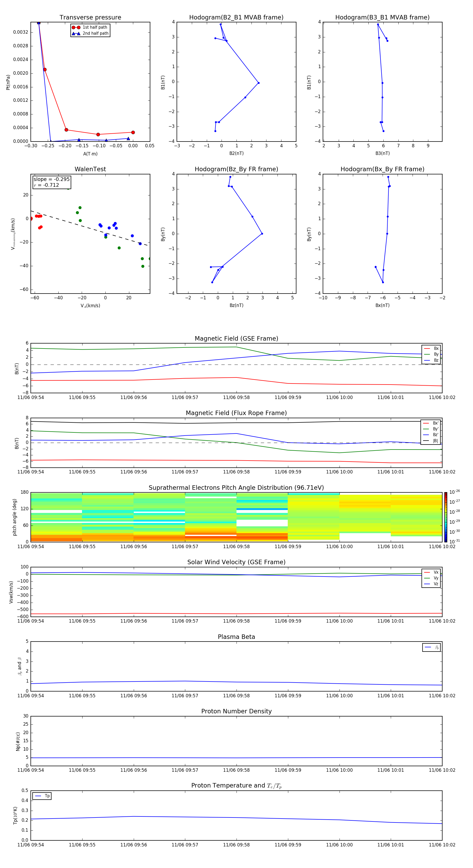473x868 pixels.
Task: Click the Hodogram(Bx_By FR frame) title
Action: (x=382, y=169)
